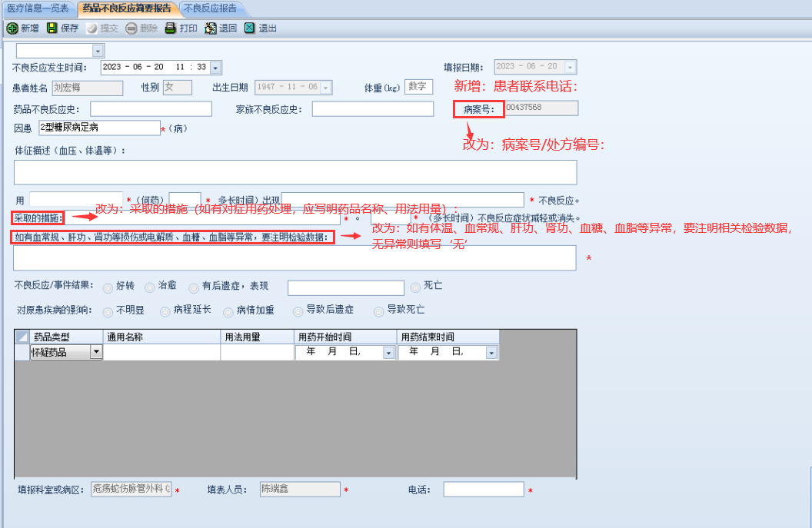Open the 用药结束时间 date dropdown
812x528 pixels.
coord(491,353)
